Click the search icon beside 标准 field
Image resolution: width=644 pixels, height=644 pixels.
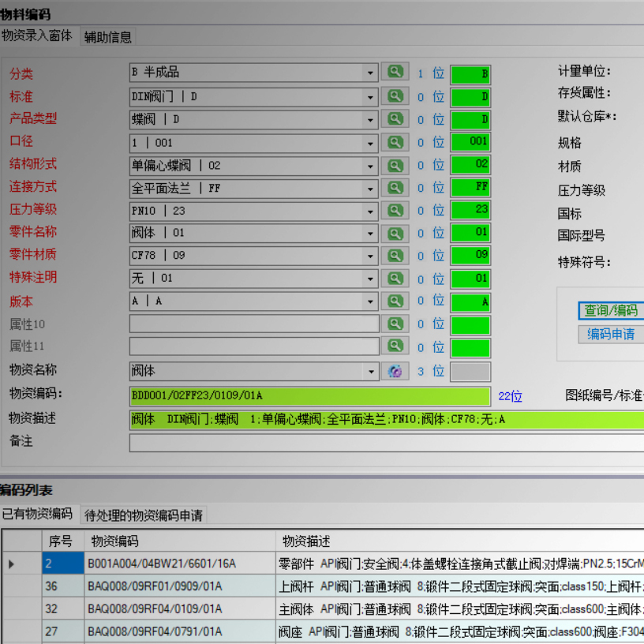coord(395,96)
